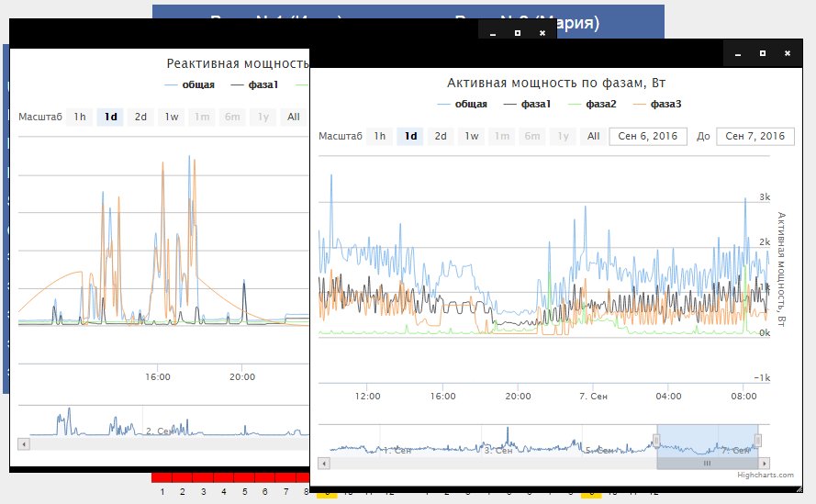Click left scroll arrow in active power navigator
Screen dimensions: 816x504
click(x=324, y=464)
